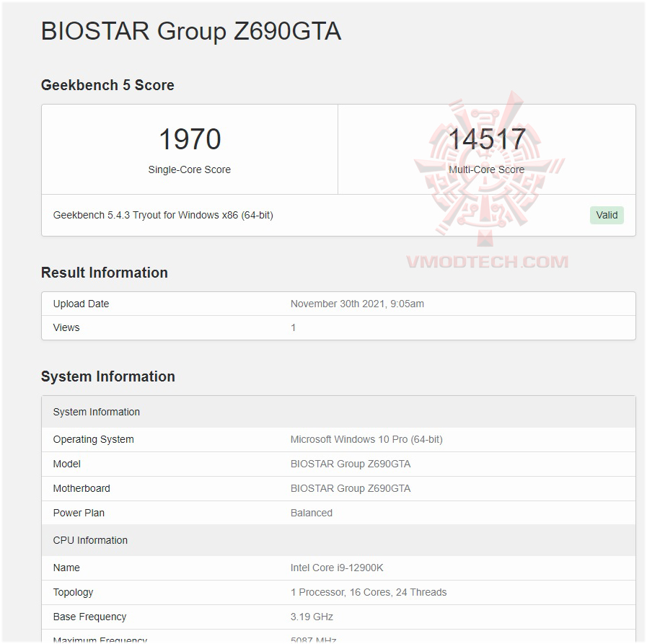Viewport: 647px width, 644px height.
Task: Select the Single-Core Score value 1970
Action: pos(190,139)
